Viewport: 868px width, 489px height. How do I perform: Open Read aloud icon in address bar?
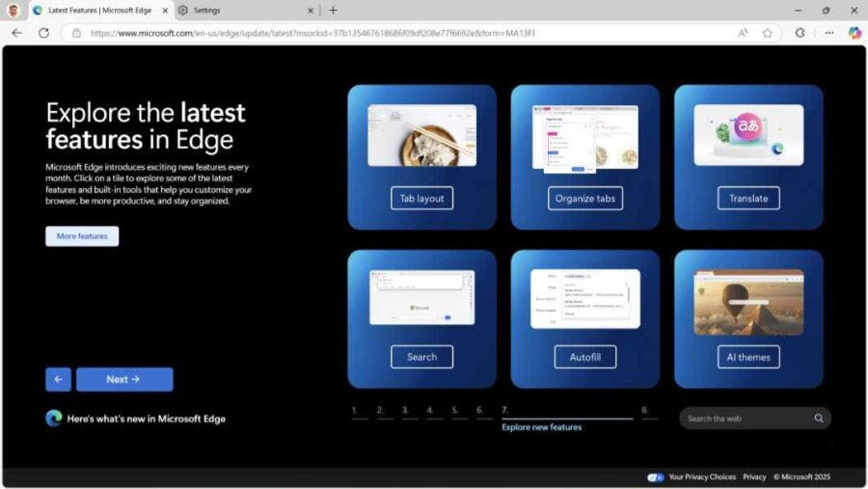[743, 33]
